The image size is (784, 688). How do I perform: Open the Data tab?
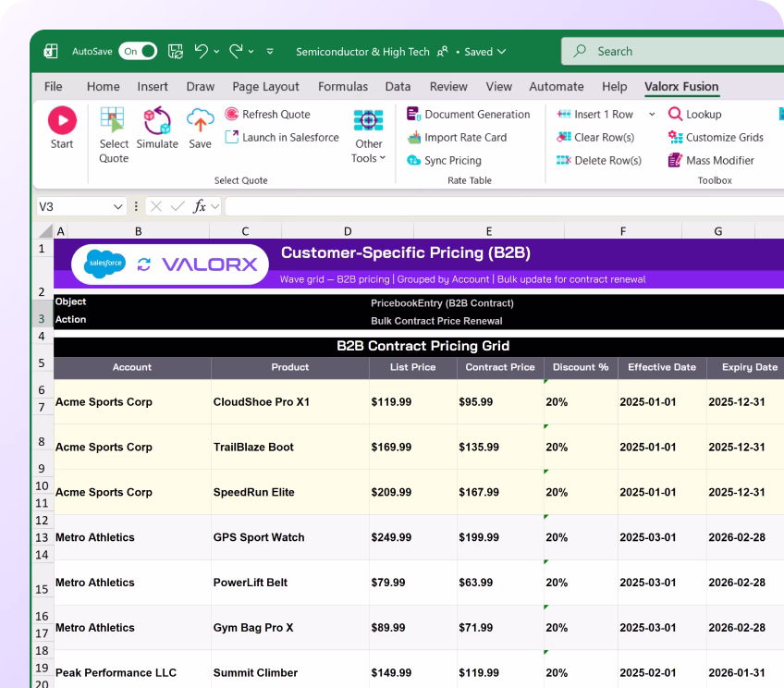[x=398, y=87]
